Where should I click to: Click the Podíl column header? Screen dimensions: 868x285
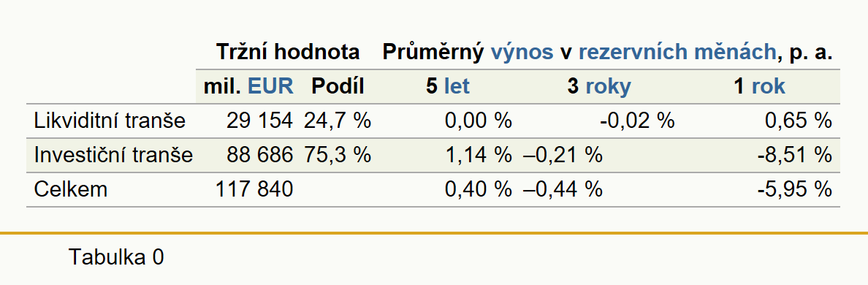pyautogui.click(x=338, y=86)
